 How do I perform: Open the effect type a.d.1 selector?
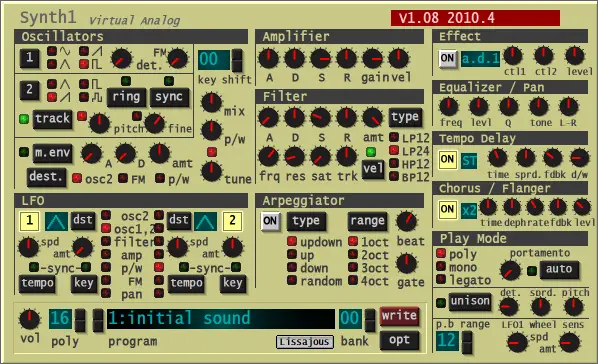[x=480, y=59]
